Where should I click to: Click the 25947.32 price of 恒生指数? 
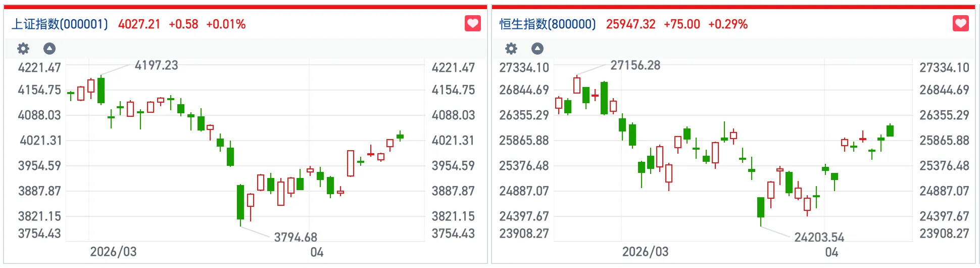click(630, 24)
